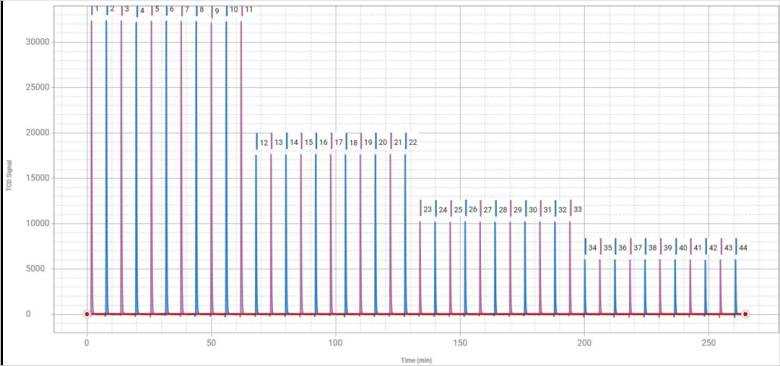The height and width of the screenshot is (366, 780).
Task: Click peak label 27
Action: [x=488, y=210]
